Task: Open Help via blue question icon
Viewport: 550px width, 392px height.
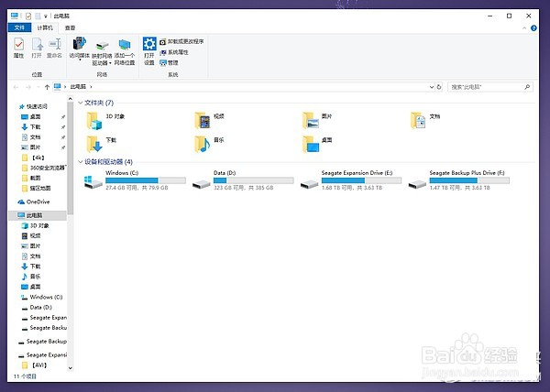Action: click(533, 28)
